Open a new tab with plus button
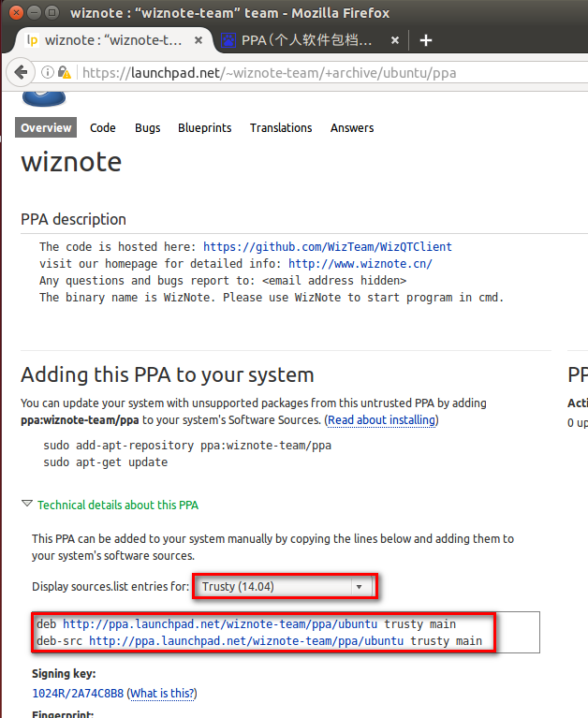The image size is (588, 718). [426, 40]
